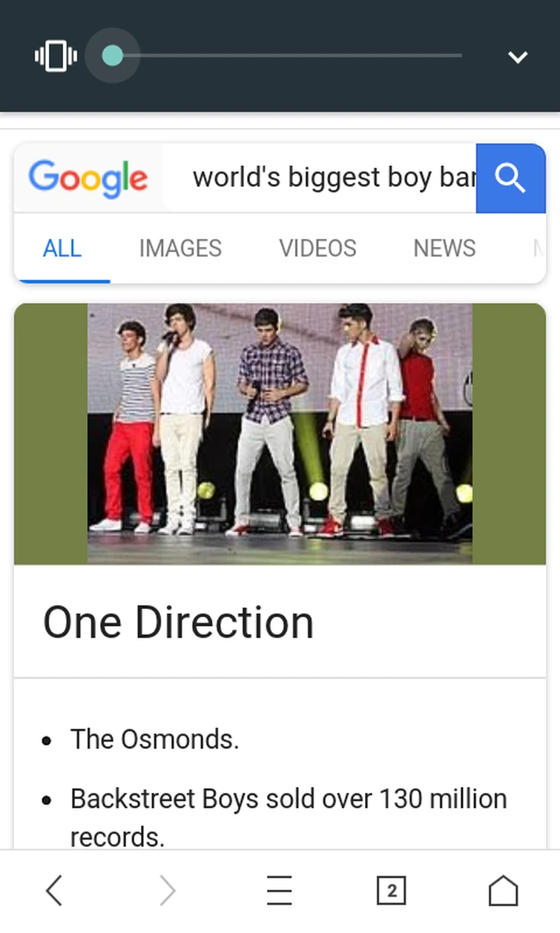Click the Google logo
Screen dimensions: 560x933
click(88, 179)
